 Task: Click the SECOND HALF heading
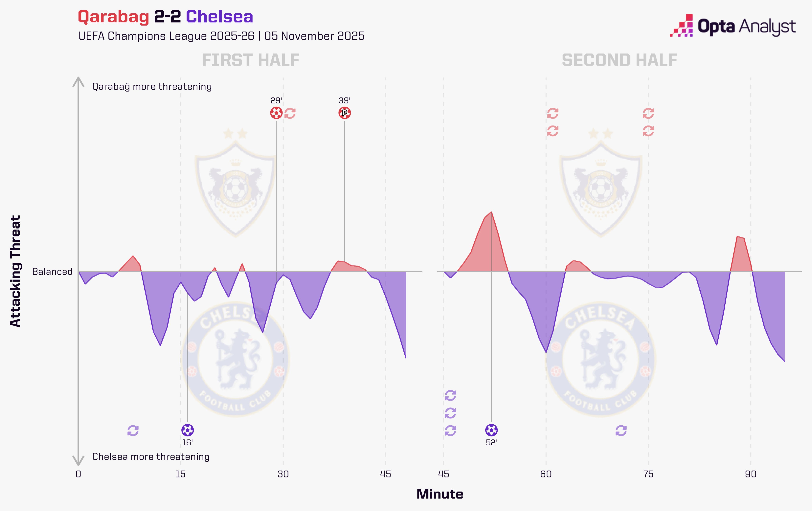click(620, 60)
